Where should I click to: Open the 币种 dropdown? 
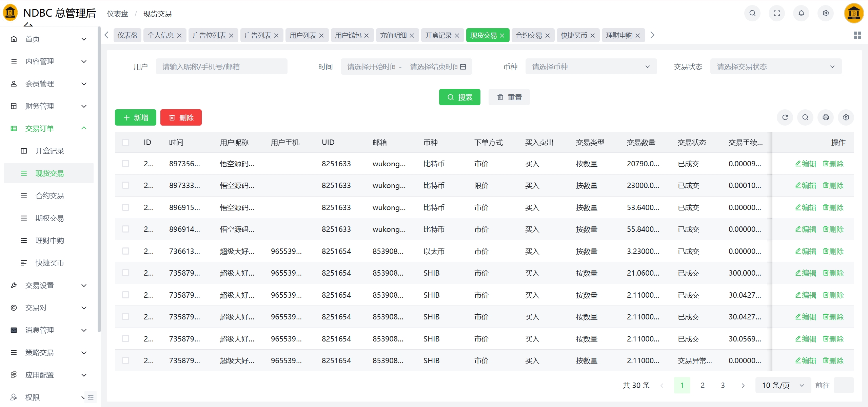[591, 67]
